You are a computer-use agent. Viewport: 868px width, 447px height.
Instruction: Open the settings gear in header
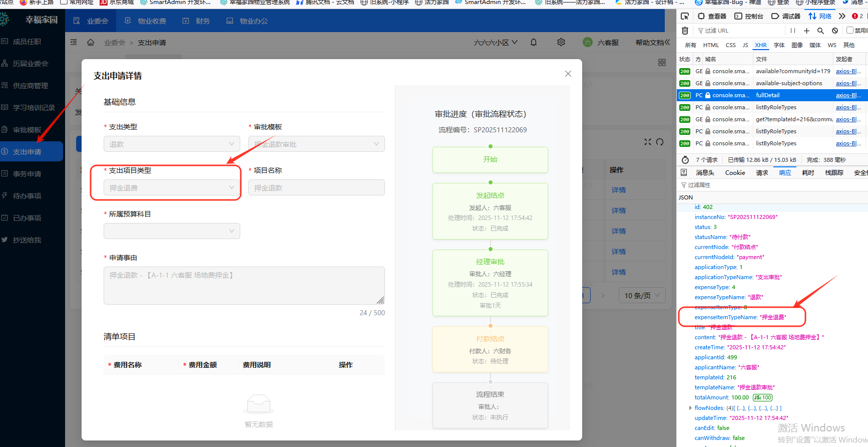[x=561, y=43]
